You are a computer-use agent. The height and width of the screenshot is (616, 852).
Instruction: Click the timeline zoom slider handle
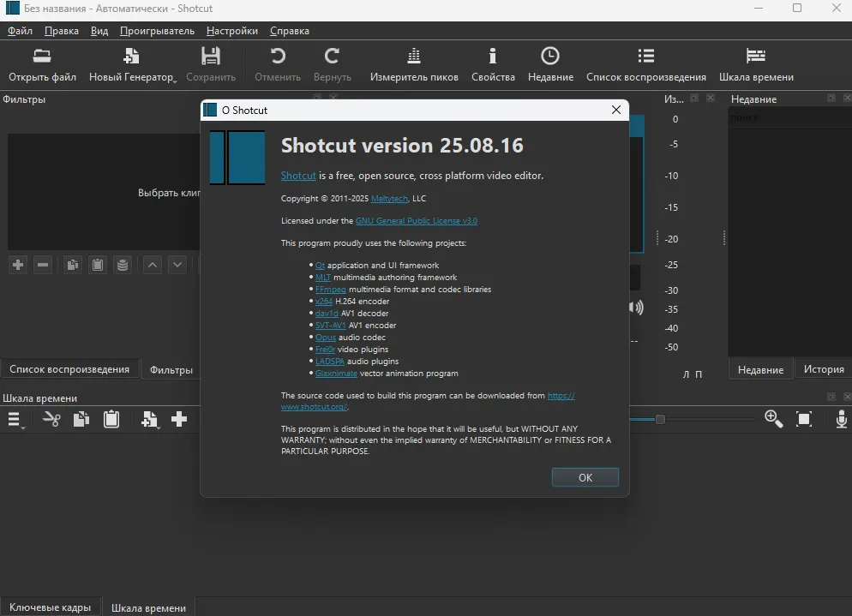pyautogui.click(x=660, y=419)
